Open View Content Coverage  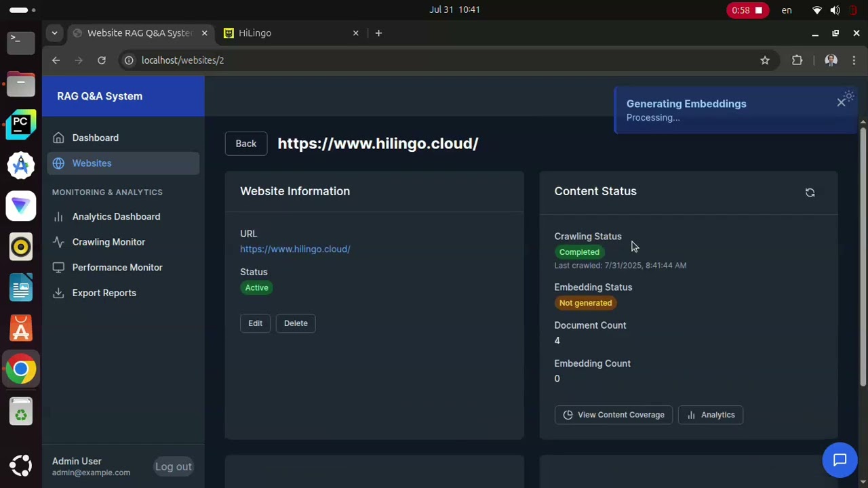point(614,415)
